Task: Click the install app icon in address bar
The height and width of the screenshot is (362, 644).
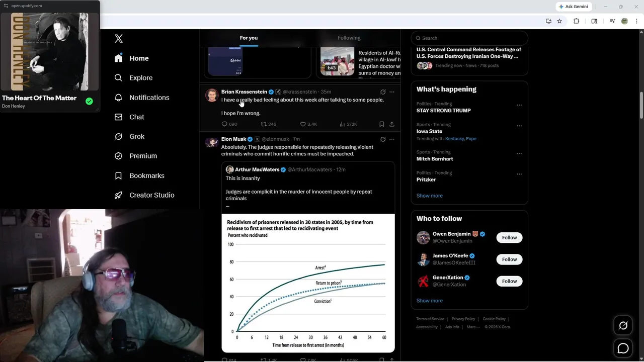Action: pos(548,21)
